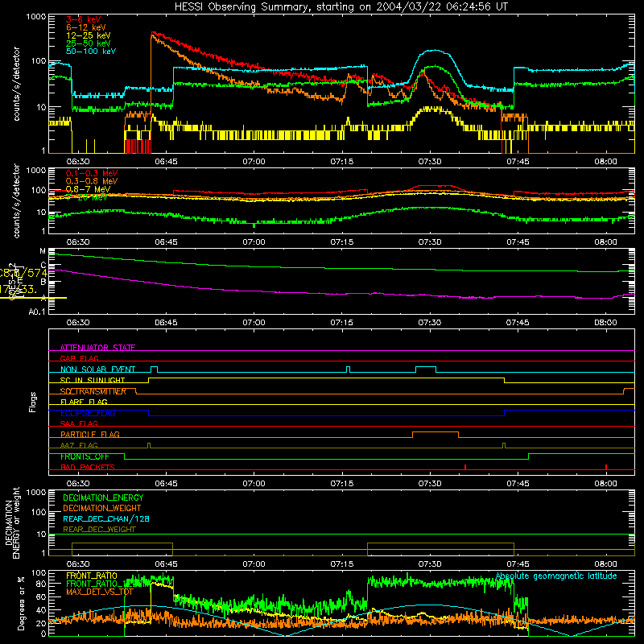Click the FRONTS_OFF flag label
644x644 pixels.
tap(85, 456)
